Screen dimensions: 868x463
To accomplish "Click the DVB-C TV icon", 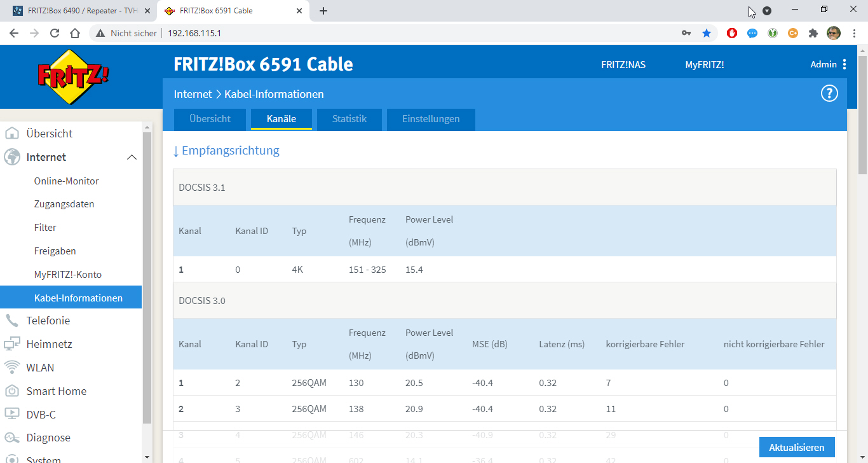I will point(12,415).
